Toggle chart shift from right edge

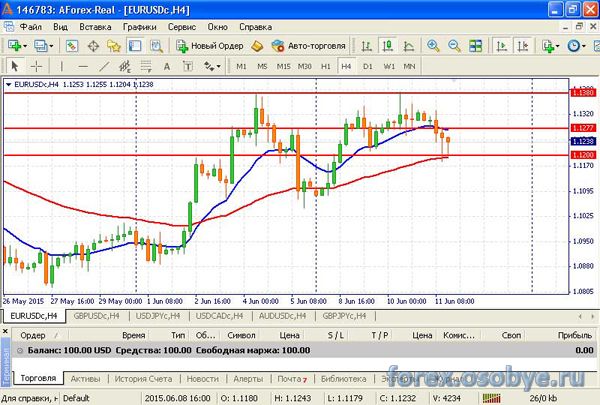click(x=523, y=46)
